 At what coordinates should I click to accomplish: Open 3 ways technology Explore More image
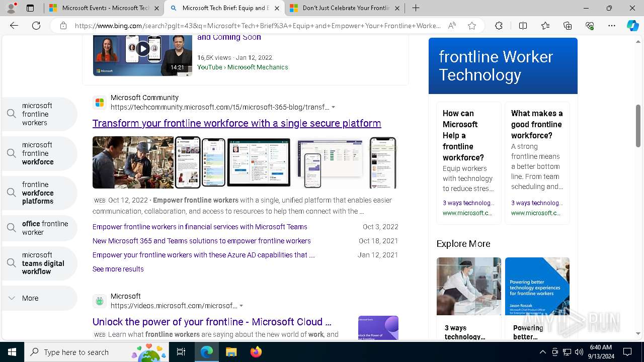pyautogui.click(x=469, y=286)
